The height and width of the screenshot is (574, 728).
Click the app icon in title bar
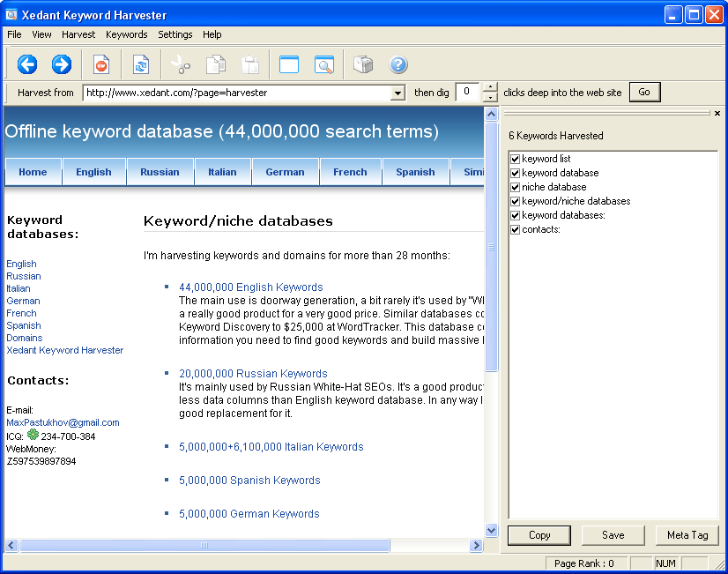coord(11,15)
